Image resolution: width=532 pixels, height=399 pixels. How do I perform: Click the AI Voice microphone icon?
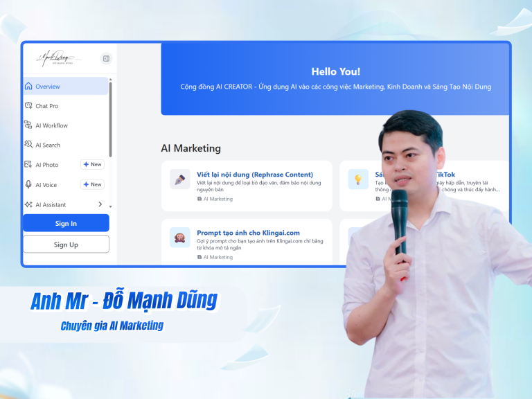(x=28, y=184)
